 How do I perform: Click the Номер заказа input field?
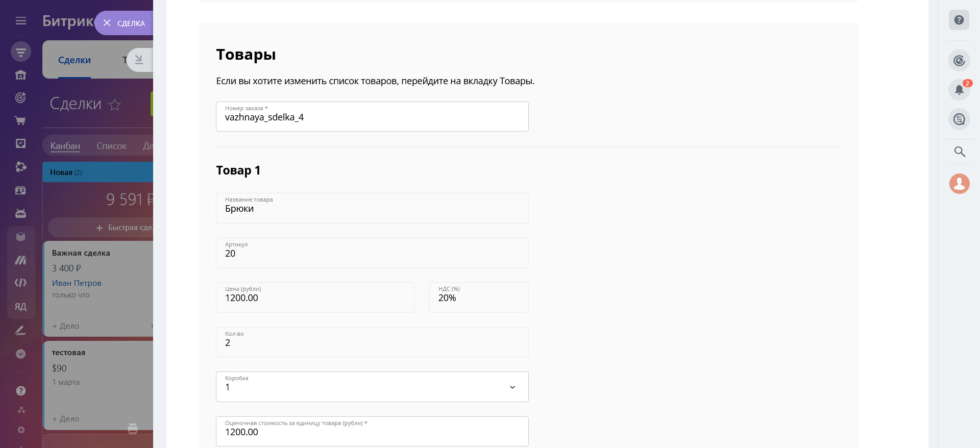[372, 117]
